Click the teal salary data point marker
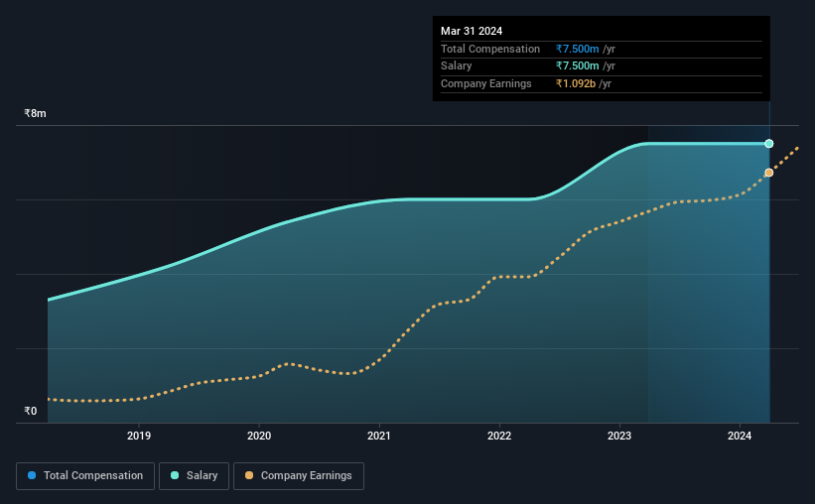 click(x=768, y=144)
